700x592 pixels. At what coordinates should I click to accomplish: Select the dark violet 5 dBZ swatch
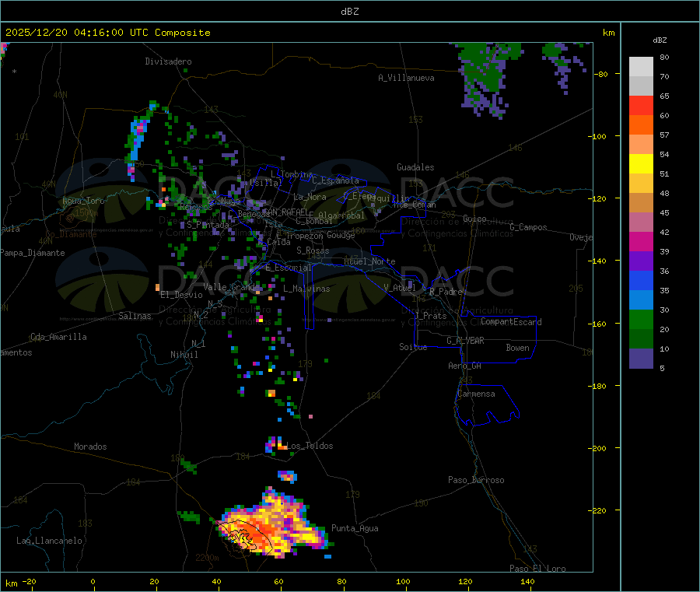pos(641,359)
